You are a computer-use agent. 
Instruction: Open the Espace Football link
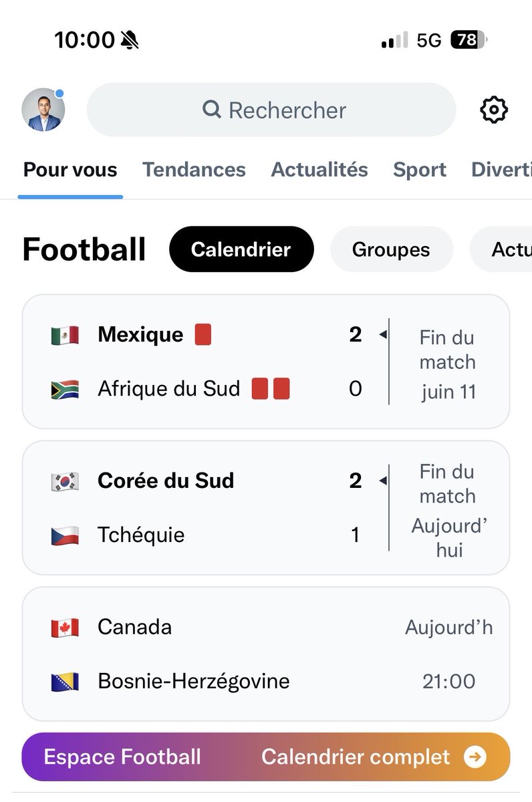click(122, 757)
